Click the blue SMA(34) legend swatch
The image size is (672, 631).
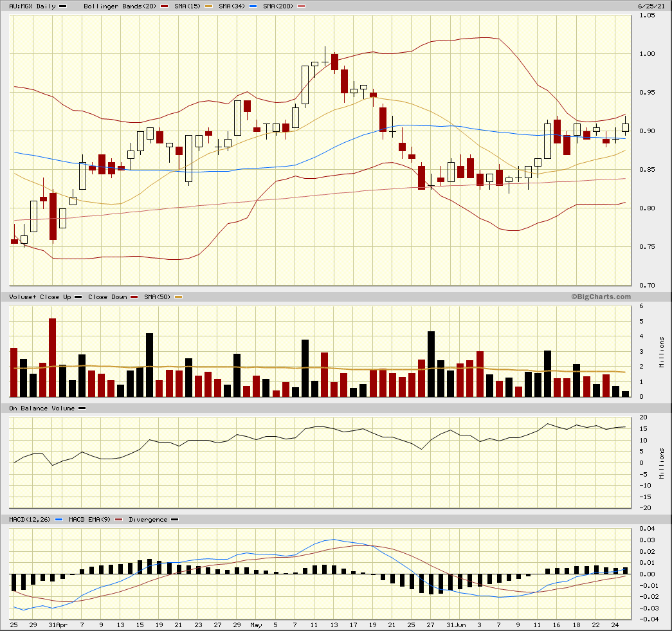[x=253, y=6]
